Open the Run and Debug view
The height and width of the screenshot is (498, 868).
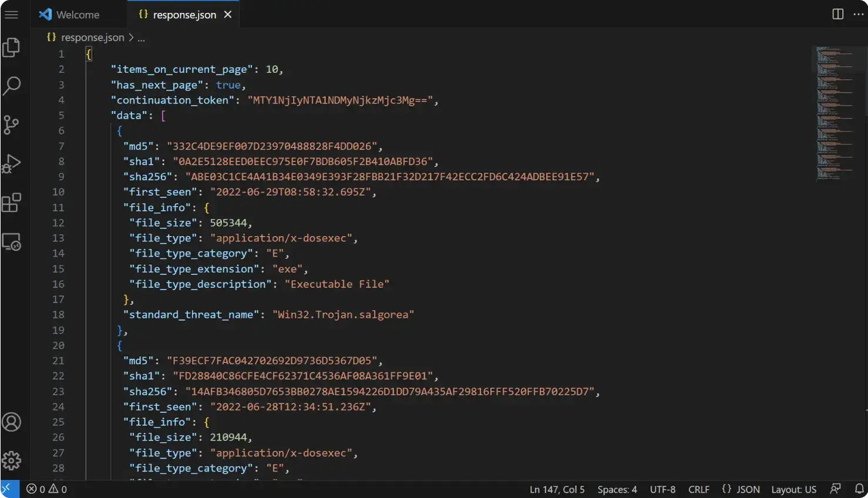coord(11,164)
